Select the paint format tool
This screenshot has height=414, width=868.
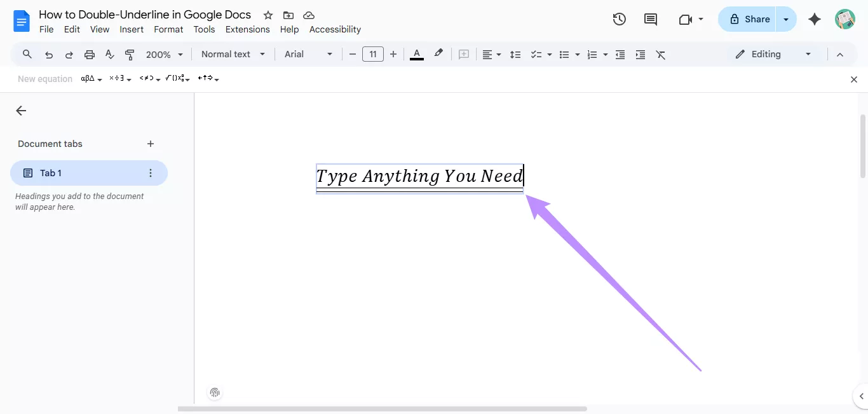pyautogui.click(x=130, y=54)
